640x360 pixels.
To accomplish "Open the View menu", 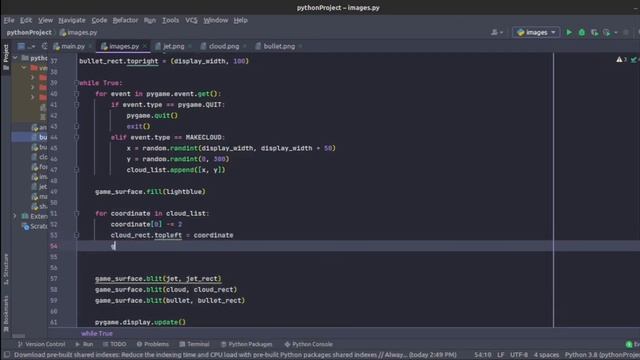I will 45,20.
